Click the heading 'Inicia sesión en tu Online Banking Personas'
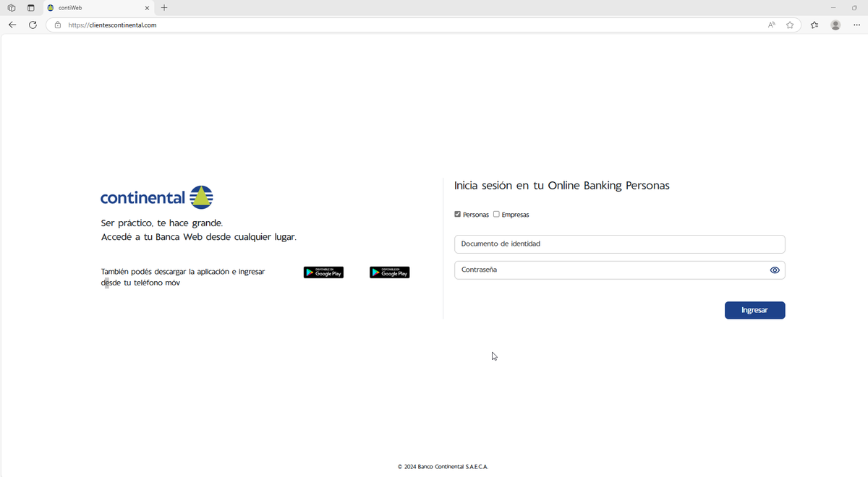This screenshot has height=477, width=868. (562, 186)
